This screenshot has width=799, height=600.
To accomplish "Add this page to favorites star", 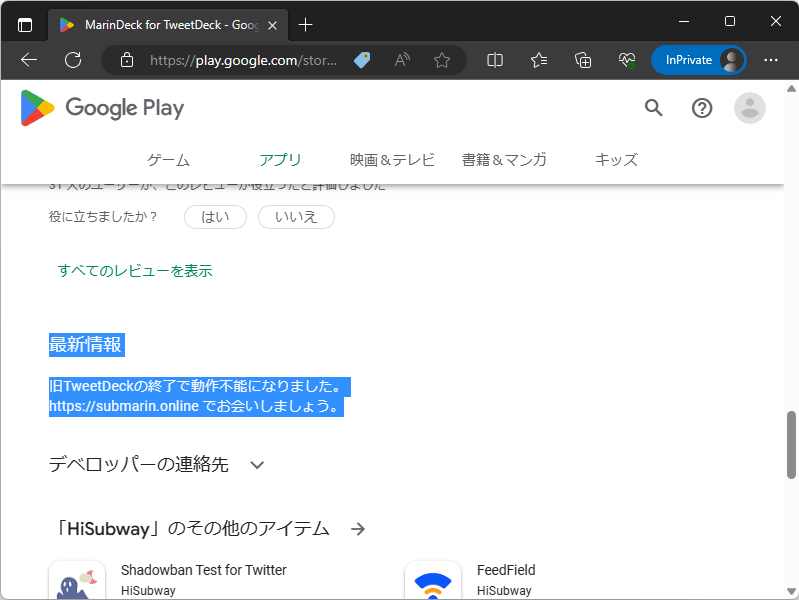I will click(x=442, y=60).
